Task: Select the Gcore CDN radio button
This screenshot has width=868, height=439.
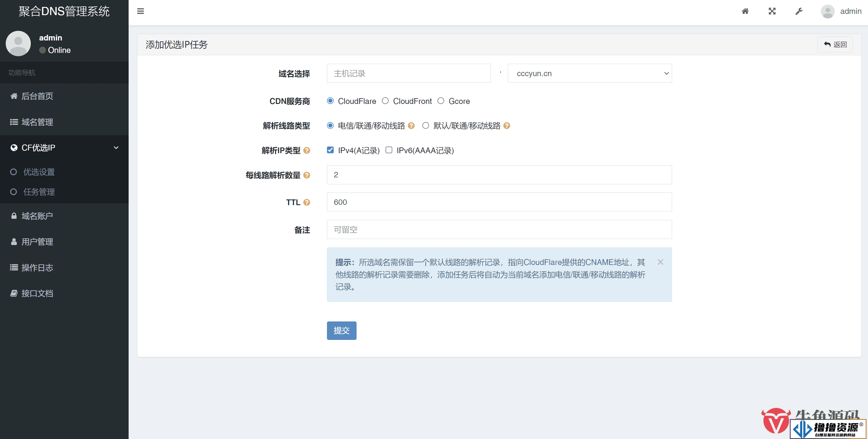Action: [441, 101]
